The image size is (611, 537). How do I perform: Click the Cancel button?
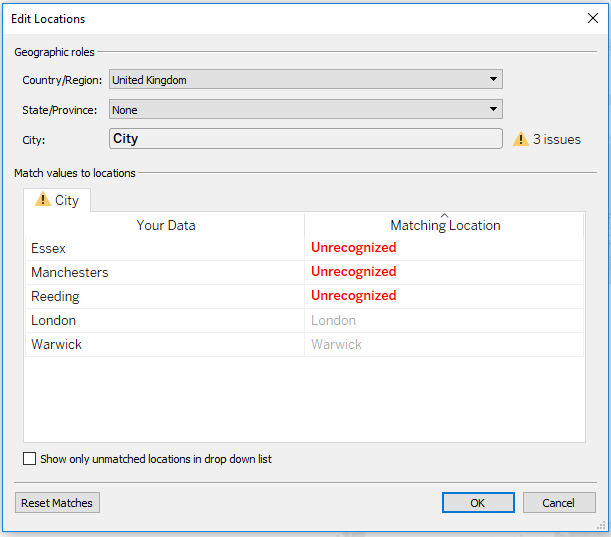click(x=559, y=503)
